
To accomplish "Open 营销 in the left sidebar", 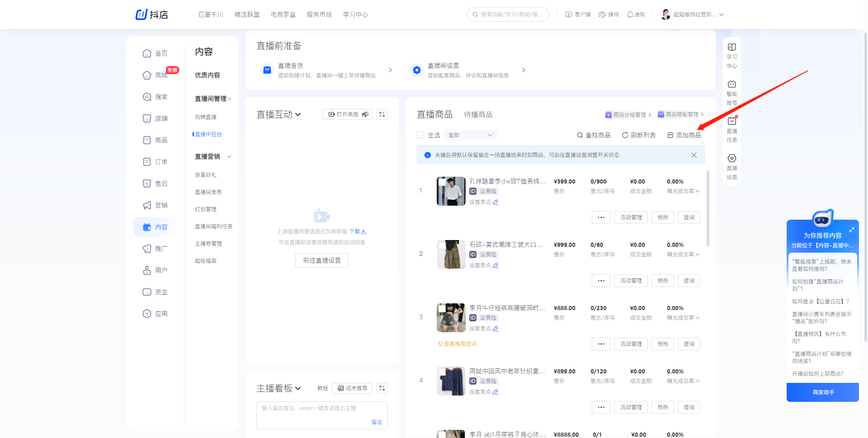I will [x=155, y=205].
